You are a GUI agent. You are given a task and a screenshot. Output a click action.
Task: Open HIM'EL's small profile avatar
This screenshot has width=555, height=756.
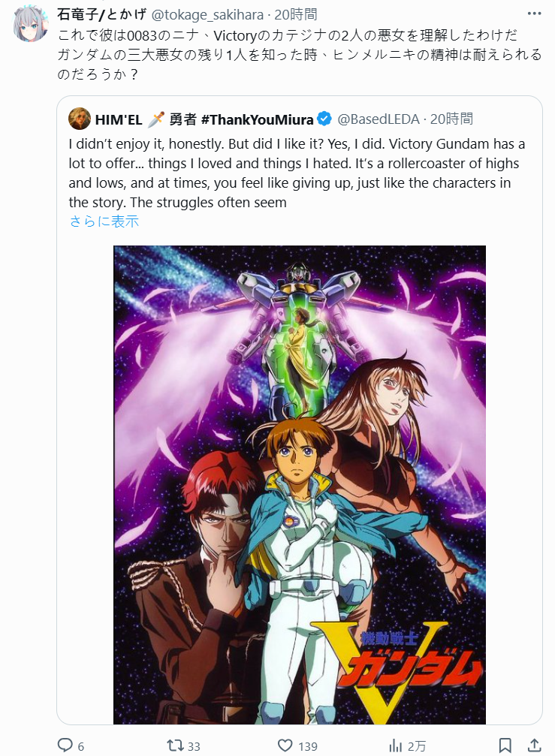[x=80, y=119]
